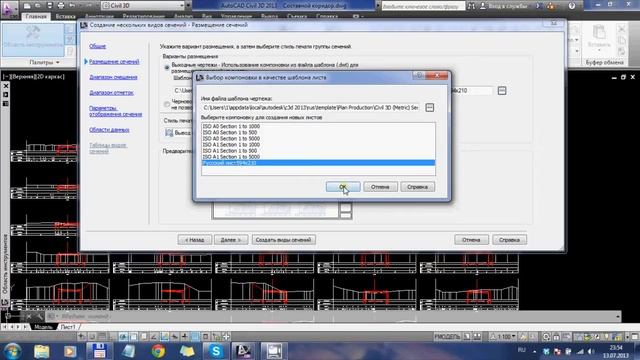The width and height of the screenshot is (640, 360).
Task: Click binoculars search icon in title bar
Action: coord(471,6)
